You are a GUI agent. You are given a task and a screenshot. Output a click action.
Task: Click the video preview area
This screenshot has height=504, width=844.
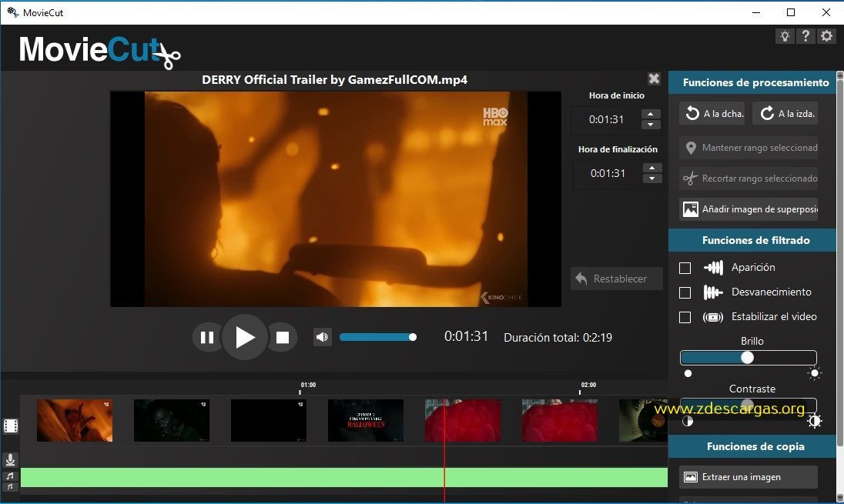(336, 199)
